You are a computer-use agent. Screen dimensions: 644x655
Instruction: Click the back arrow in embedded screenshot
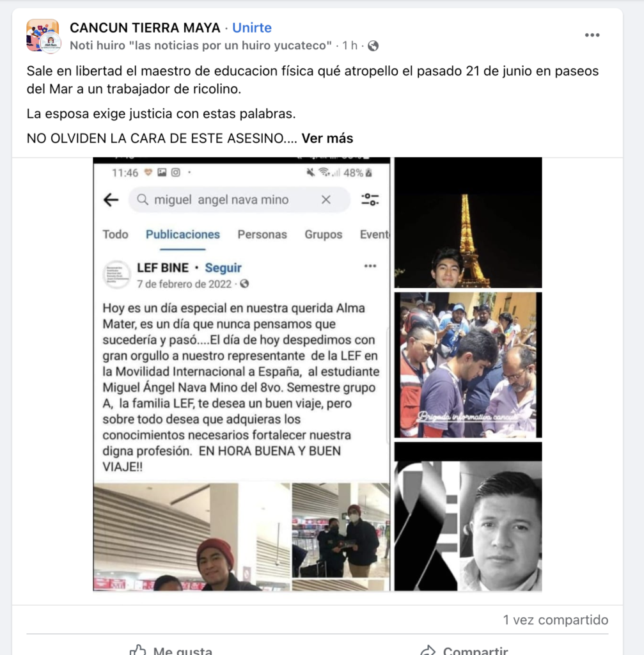pos(111,200)
